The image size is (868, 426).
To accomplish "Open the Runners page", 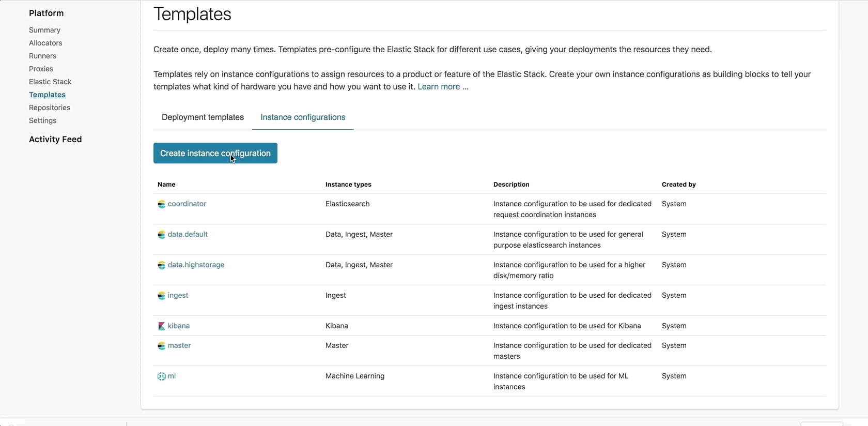I will coord(42,56).
